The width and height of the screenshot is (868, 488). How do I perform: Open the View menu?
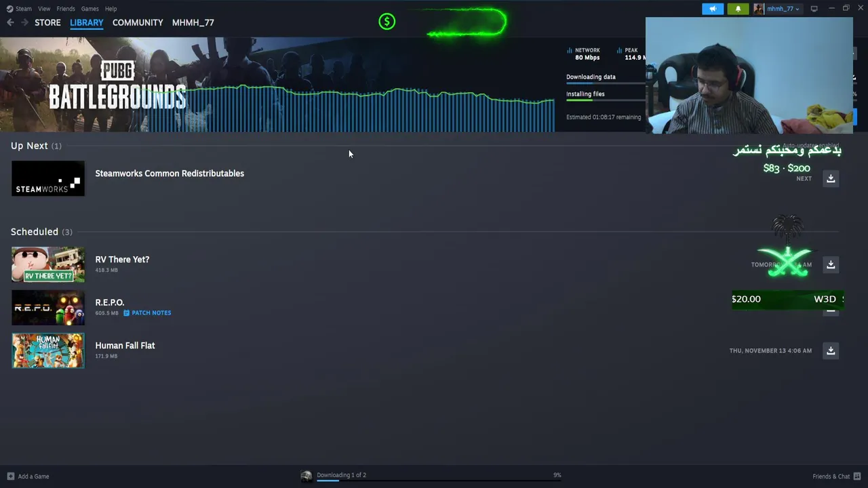(44, 9)
